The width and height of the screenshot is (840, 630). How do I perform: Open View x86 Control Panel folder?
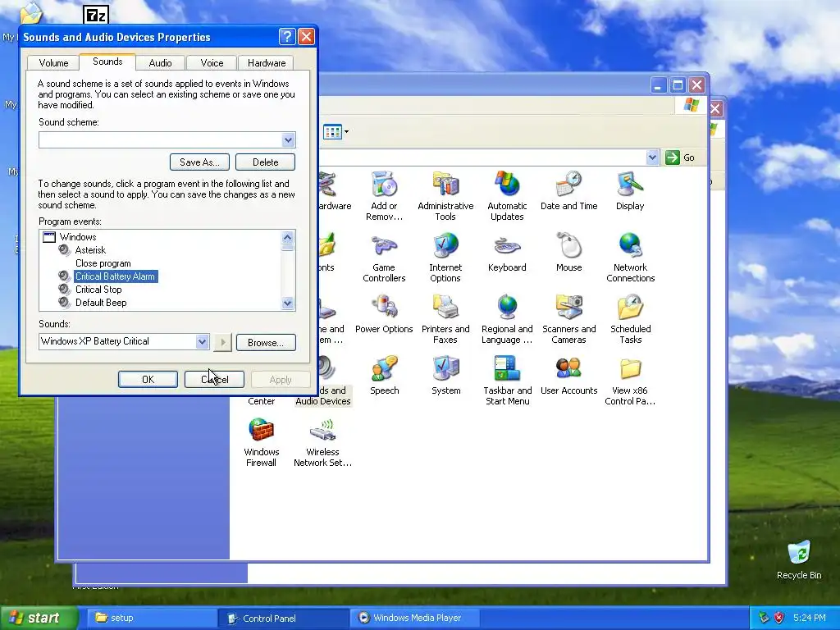(630, 381)
